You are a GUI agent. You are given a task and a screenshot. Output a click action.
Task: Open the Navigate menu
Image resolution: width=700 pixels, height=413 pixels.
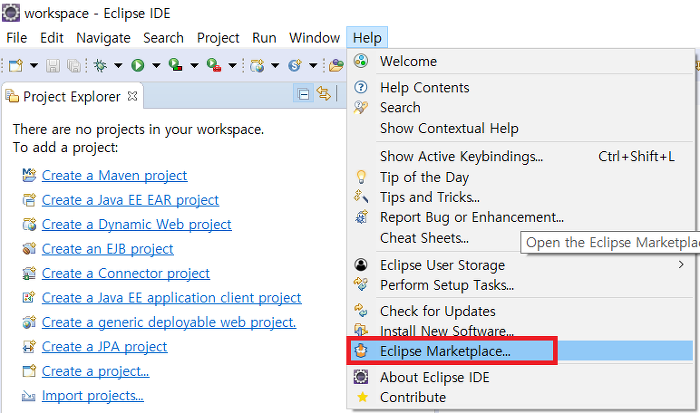click(x=103, y=38)
